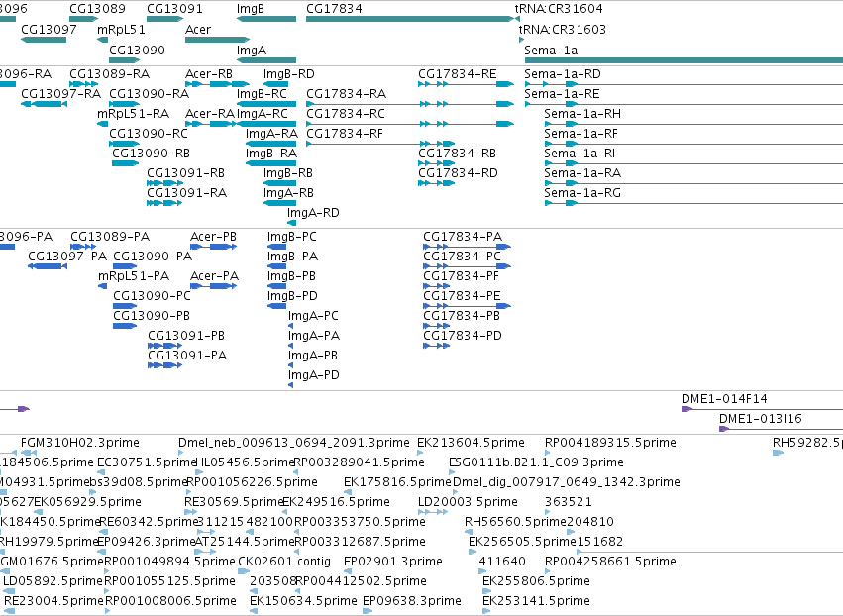Click protein CG13097-PA
The height and width of the screenshot is (616, 843).
[x=67, y=257]
